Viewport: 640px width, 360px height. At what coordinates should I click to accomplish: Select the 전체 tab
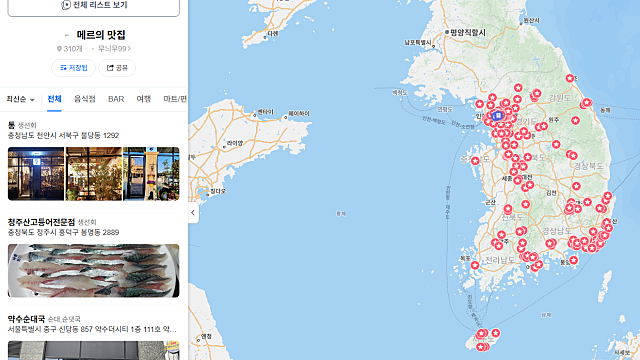tap(54, 99)
